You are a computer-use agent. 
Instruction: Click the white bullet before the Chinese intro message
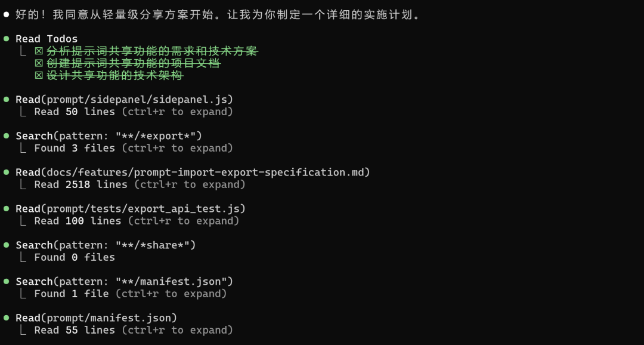coord(6,15)
